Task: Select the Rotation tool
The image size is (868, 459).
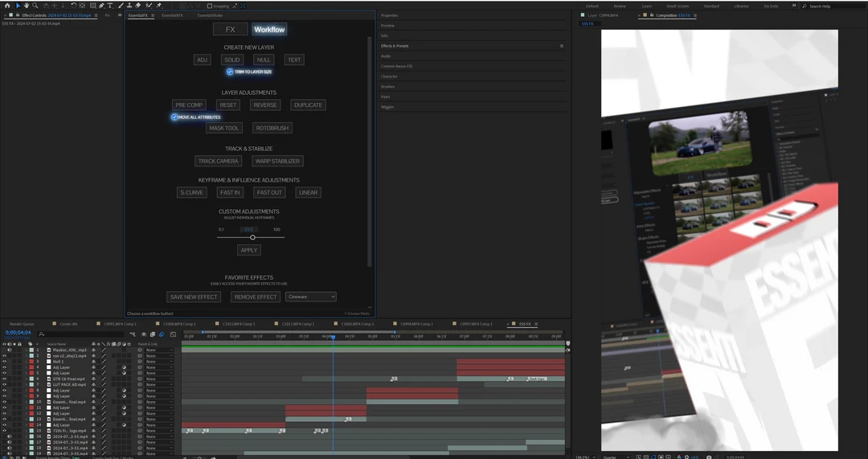Action: coord(73,6)
